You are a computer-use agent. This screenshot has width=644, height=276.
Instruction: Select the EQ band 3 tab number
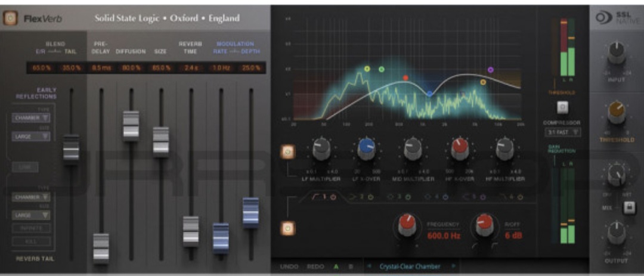[399, 197]
